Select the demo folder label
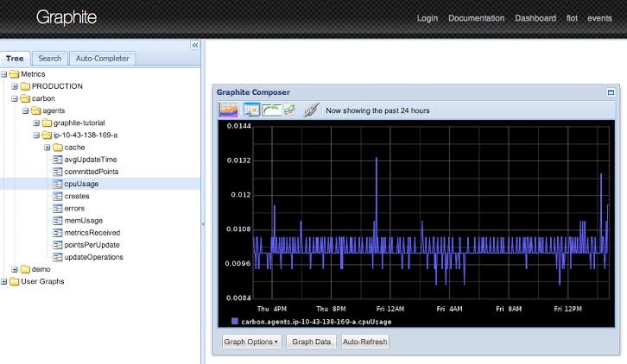627x364 pixels. point(41,269)
